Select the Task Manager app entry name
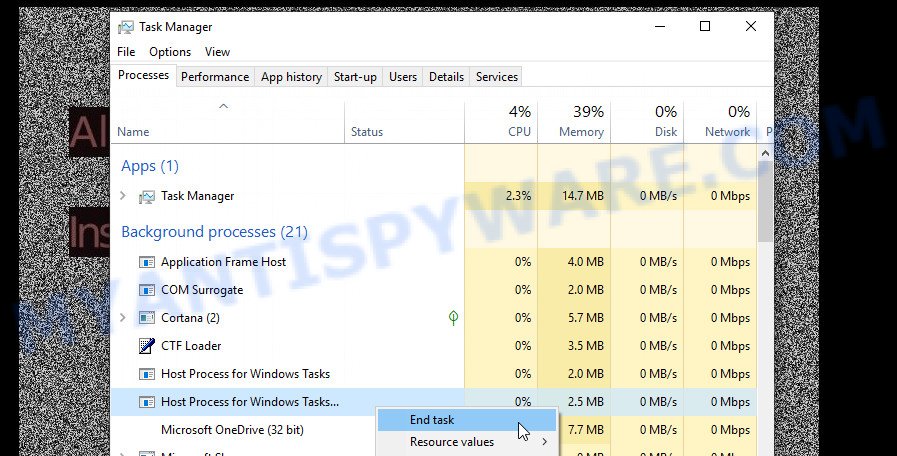 tap(197, 196)
